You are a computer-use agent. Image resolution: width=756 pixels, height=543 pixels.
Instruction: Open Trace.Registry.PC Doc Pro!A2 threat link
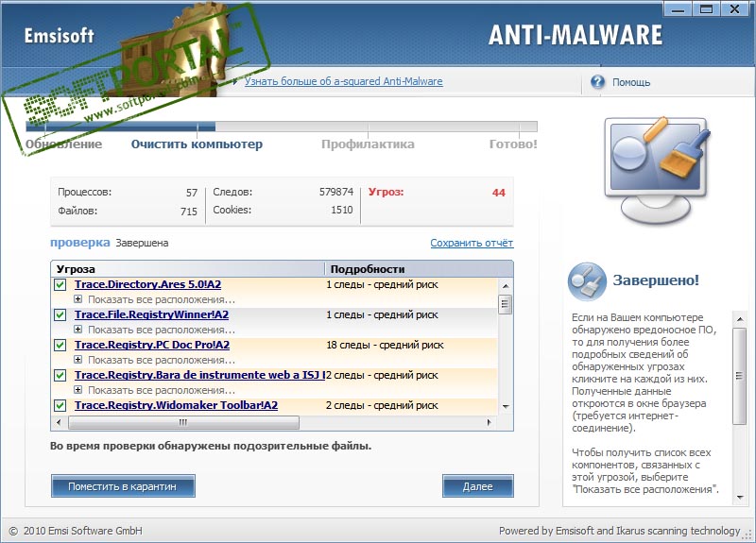pyautogui.click(x=152, y=345)
